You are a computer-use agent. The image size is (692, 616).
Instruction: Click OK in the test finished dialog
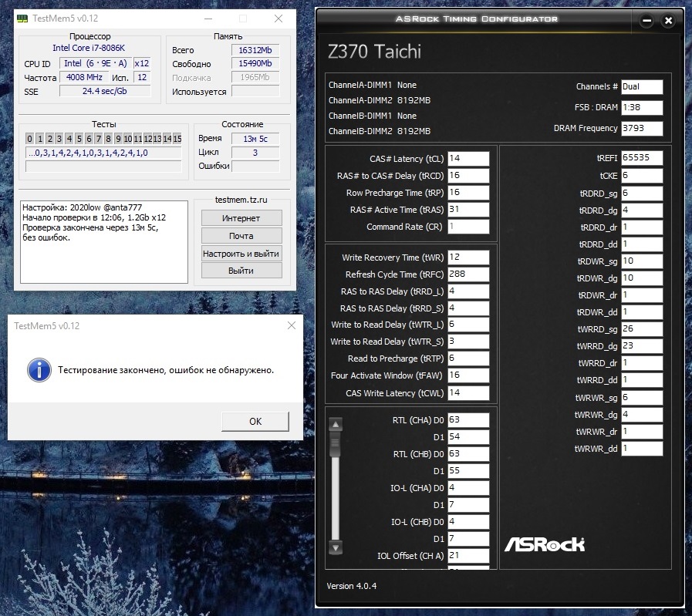click(255, 422)
